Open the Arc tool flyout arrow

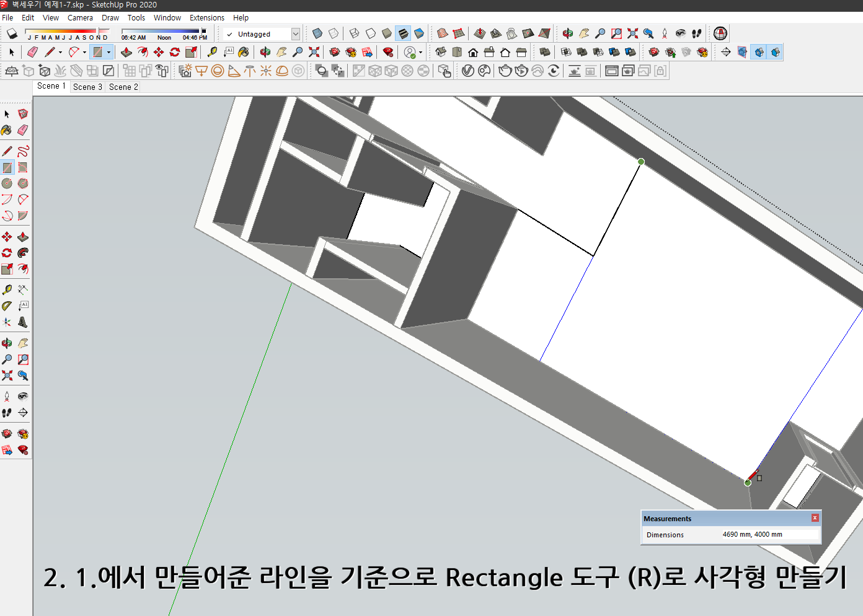click(x=85, y=52)
